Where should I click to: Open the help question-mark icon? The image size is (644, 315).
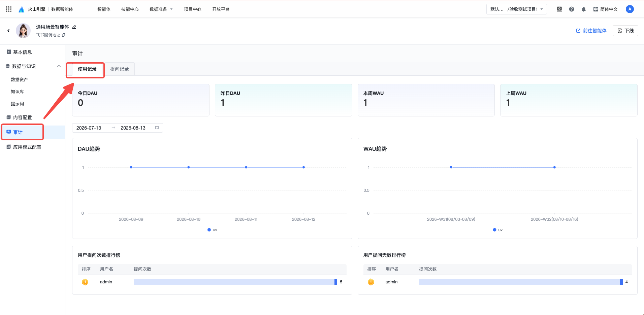point(572,9)
